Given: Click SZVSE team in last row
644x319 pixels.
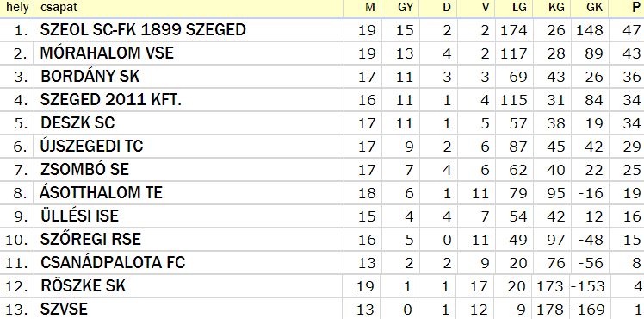Looking at the screenshot, I should [64, 310].
